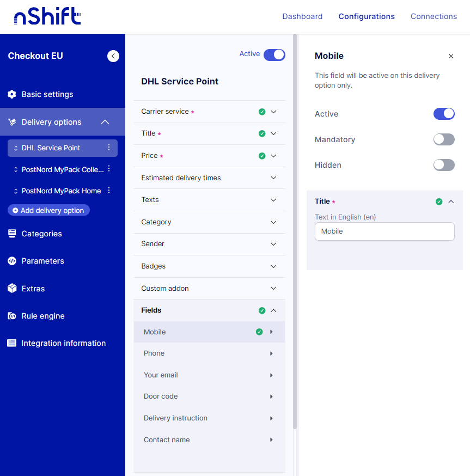The image size is (470, 476).
Task: Click Add delivery option button
Action: (x=48, y=210)
